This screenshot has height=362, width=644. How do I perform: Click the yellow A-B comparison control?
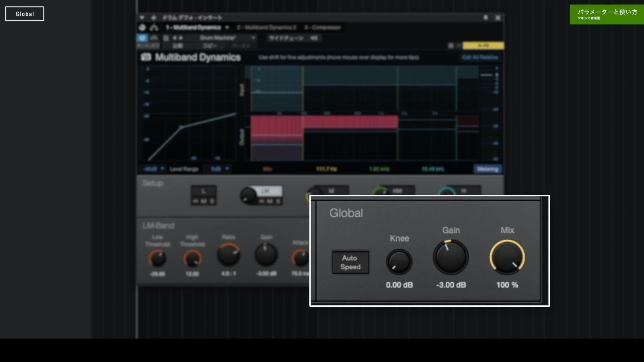[483, 46]
